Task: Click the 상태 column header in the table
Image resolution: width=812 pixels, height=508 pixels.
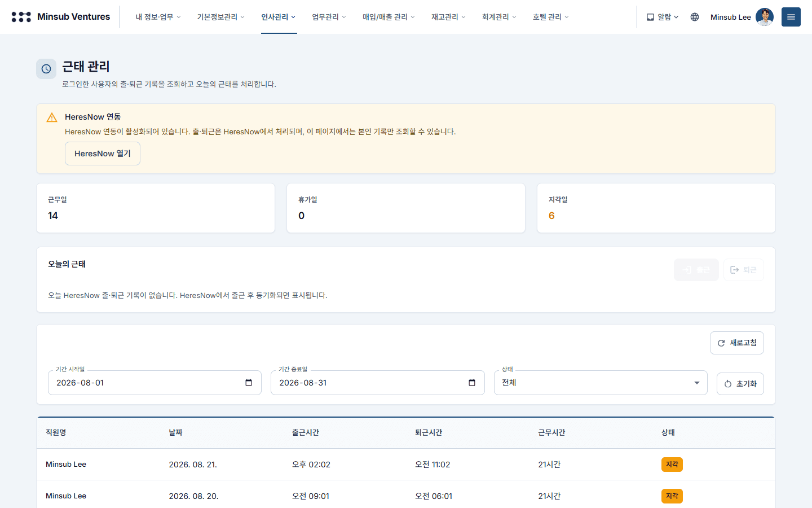Action: (668, 432)
